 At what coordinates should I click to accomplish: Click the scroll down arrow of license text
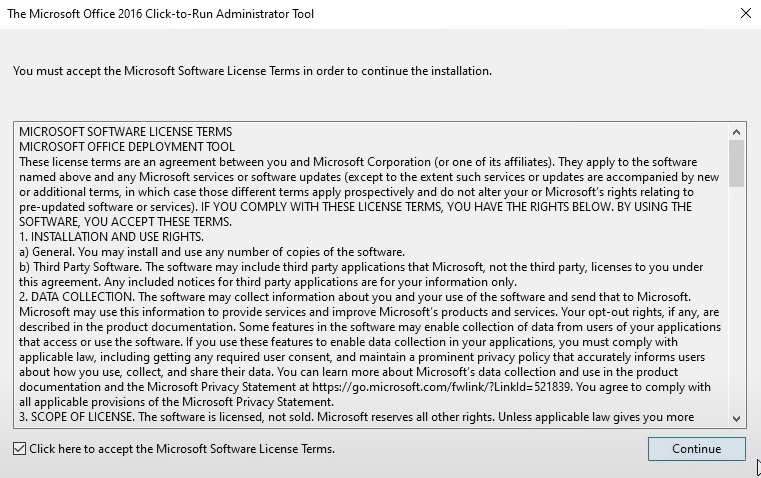737,419
